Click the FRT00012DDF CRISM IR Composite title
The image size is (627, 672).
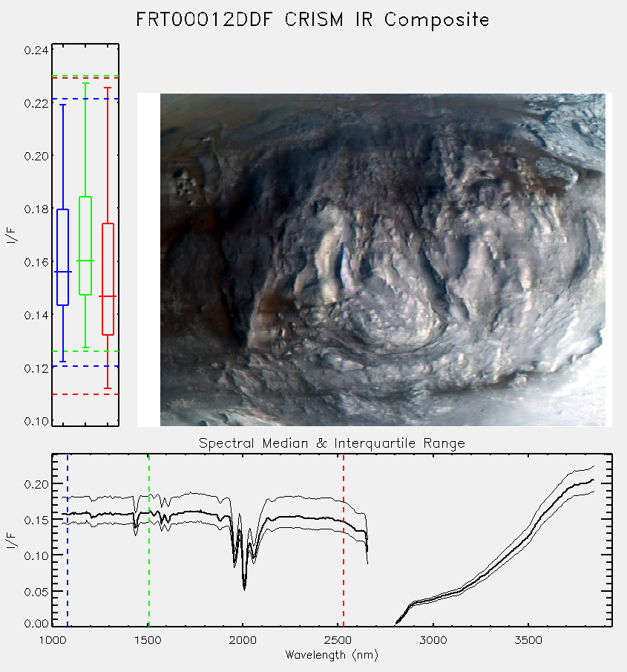(312, 20)
